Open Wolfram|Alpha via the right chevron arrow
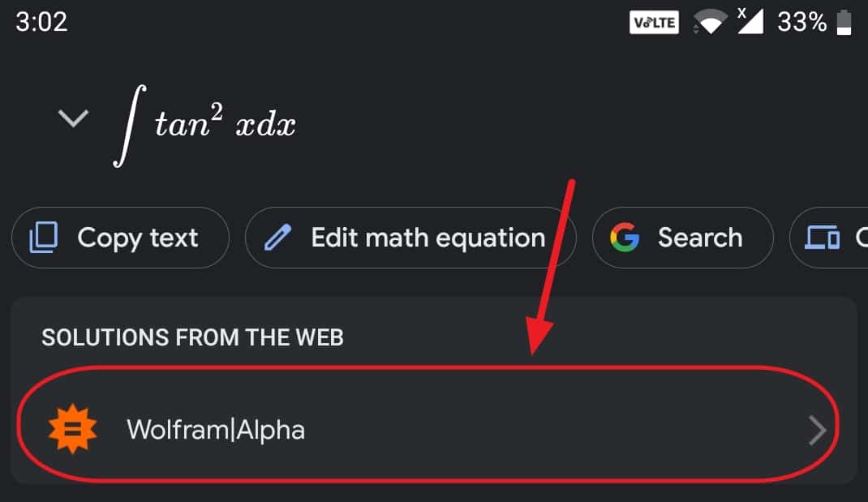Screen dimensions: 868x502 coord(818,430)
